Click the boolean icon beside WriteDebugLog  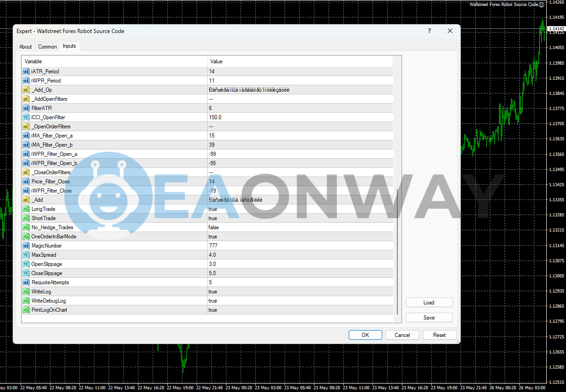[26, 301]
